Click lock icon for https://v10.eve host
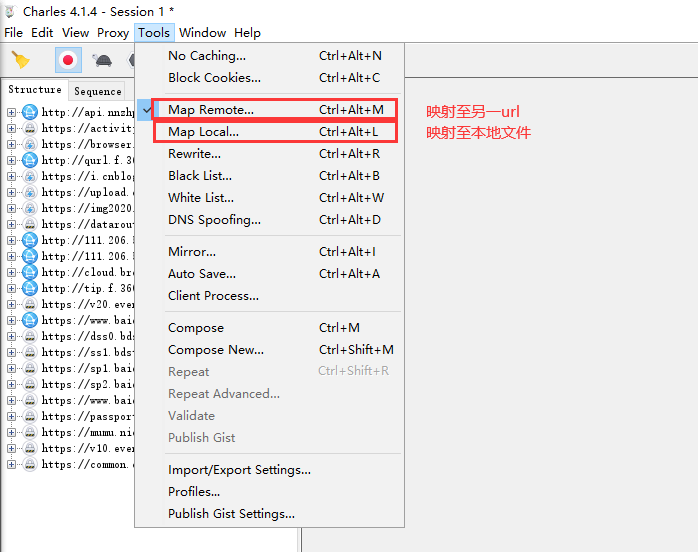 coord(30,449)
